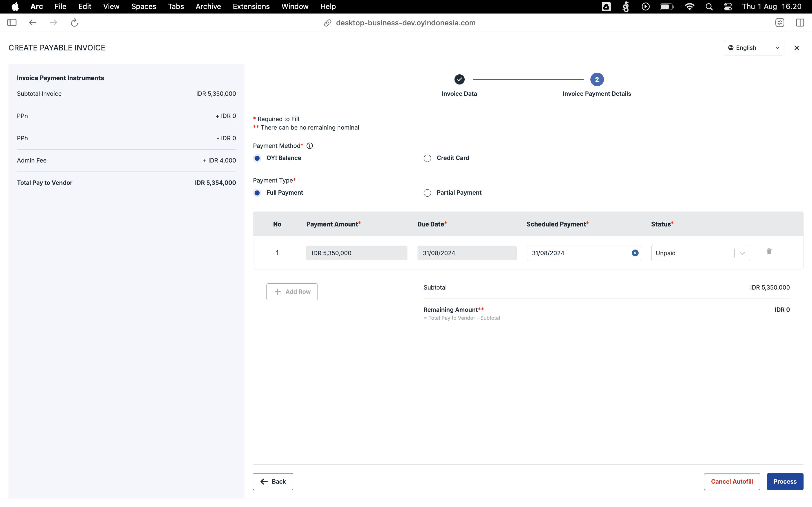
Task: Click the Add Row plus icon
Action: point(277,292)
